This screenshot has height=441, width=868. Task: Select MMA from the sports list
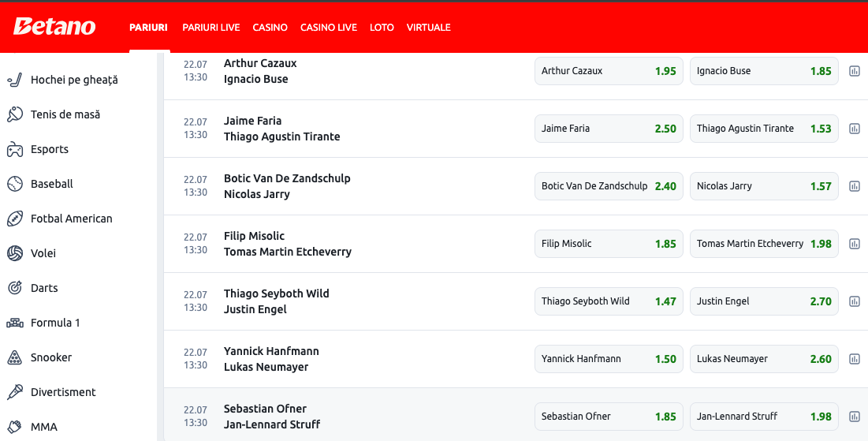[43, 427]
